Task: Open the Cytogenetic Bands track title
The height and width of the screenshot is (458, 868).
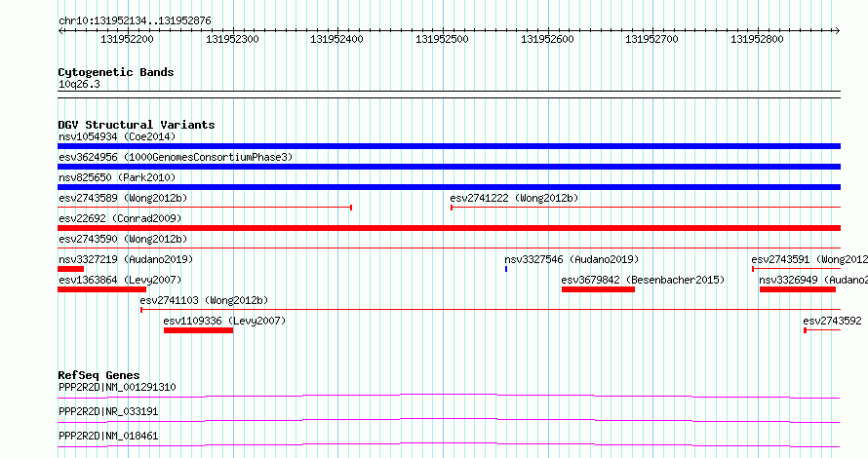Action: (x=116, y=72)
